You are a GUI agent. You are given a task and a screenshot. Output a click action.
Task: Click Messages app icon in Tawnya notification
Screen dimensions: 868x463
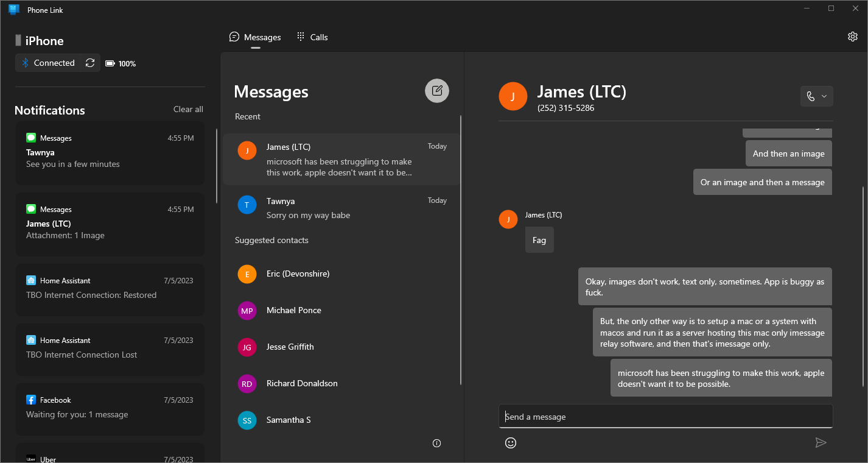pyautogui.click(x=31, y=138)
